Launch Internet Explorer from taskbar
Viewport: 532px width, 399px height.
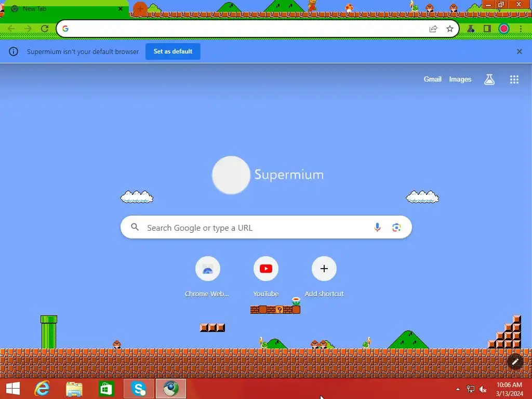click(42, 389)
